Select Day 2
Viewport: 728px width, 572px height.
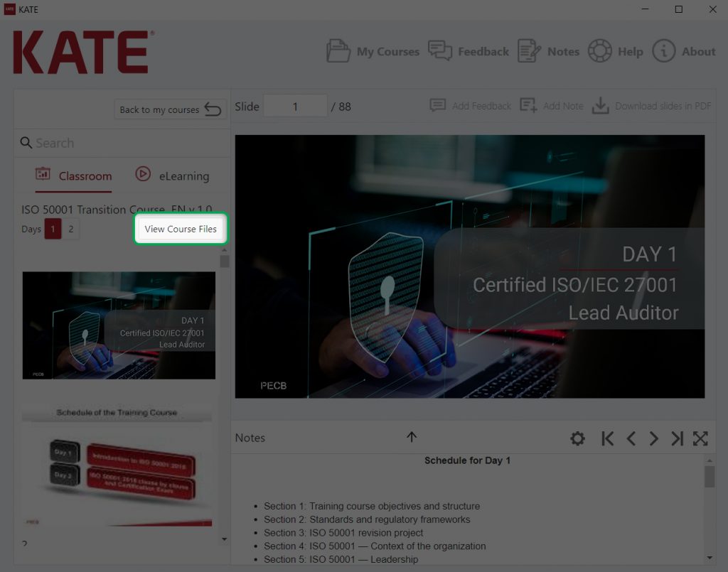[x=70, y=229]
